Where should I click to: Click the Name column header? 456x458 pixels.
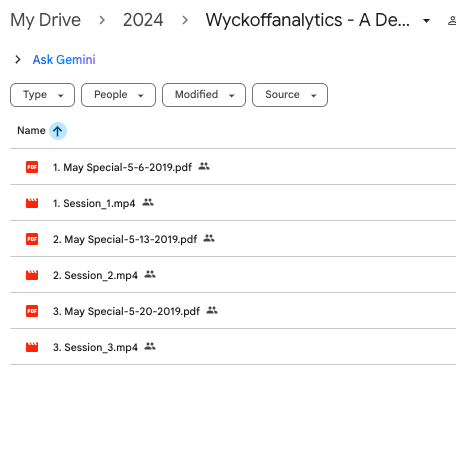point(31,130)
